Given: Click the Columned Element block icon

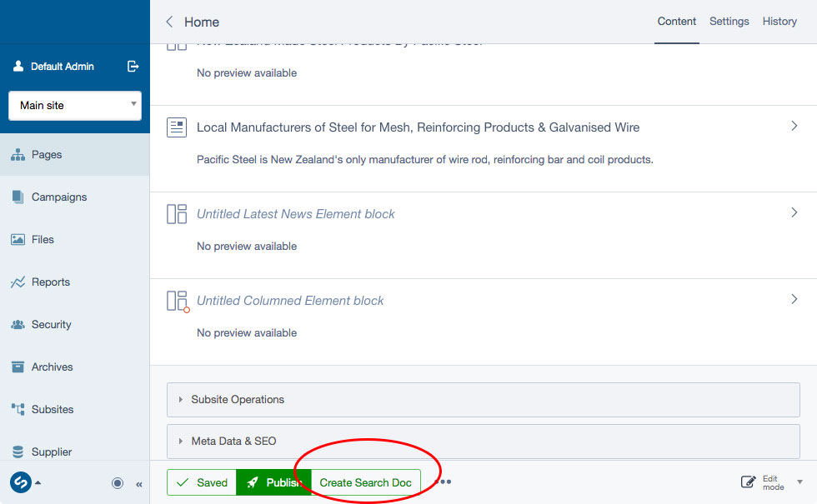Looking at the screenshot, I should [177, 301].
